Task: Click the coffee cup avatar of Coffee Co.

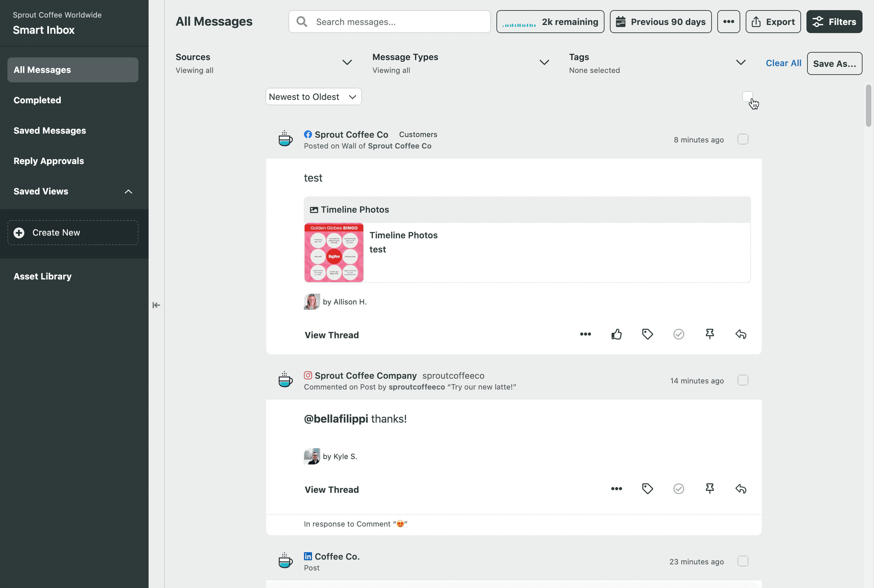Action: coord(285,560)
